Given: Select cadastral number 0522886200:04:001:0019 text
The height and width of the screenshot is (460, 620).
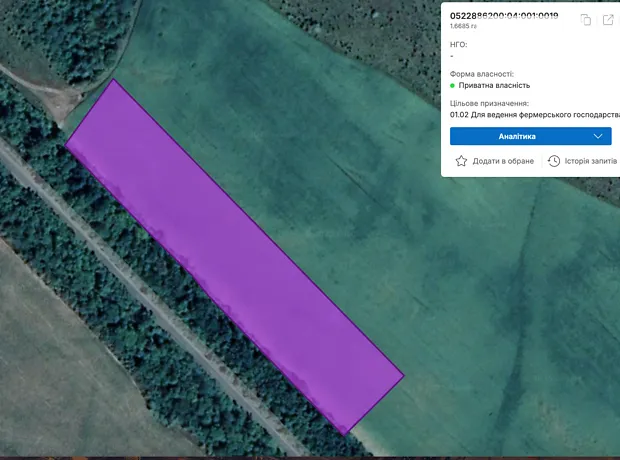Looking at the screenshot, I should click(504, 16).
